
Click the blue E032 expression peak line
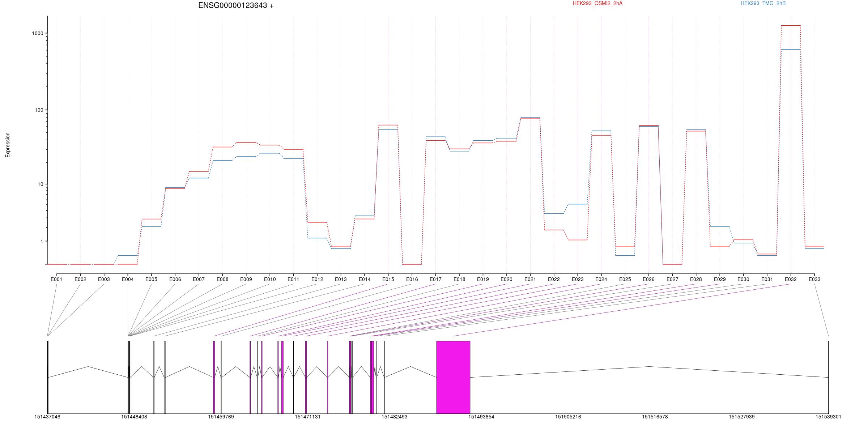click(791, 50)
